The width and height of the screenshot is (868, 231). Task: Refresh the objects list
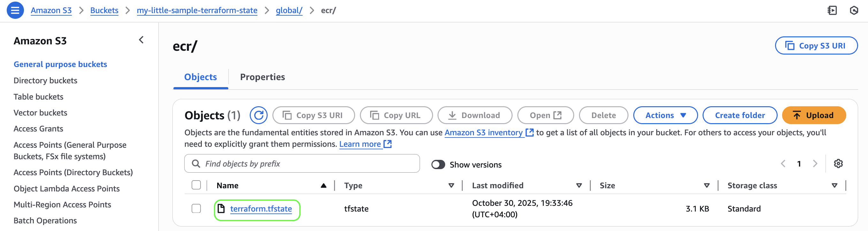pos(258,115)
